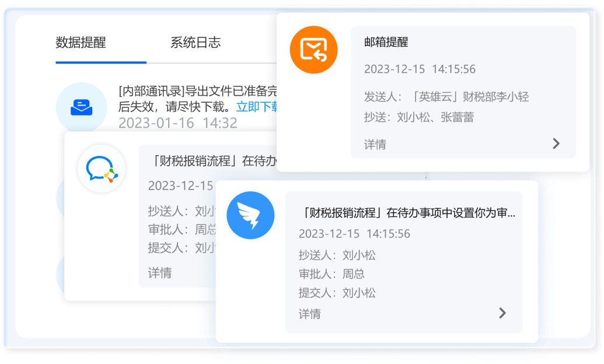Switch to the 数据提醒 tab
The height and width of the screenshot is (364, 604).
coord(81,43)
